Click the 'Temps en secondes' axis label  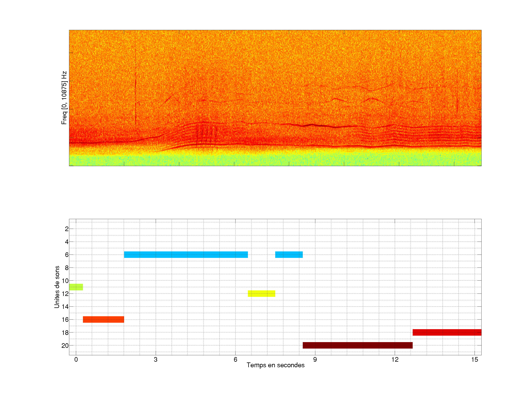click(x=275, y=365)
